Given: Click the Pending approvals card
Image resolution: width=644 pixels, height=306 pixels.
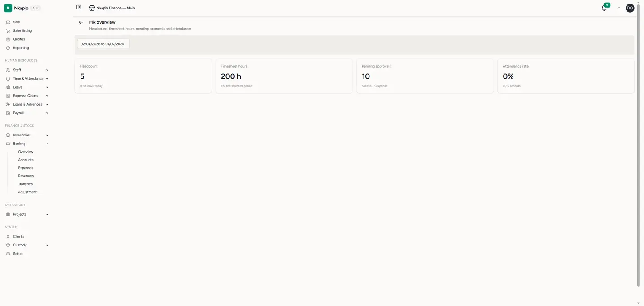Looking at the screenshot, I should click(425, 76).
